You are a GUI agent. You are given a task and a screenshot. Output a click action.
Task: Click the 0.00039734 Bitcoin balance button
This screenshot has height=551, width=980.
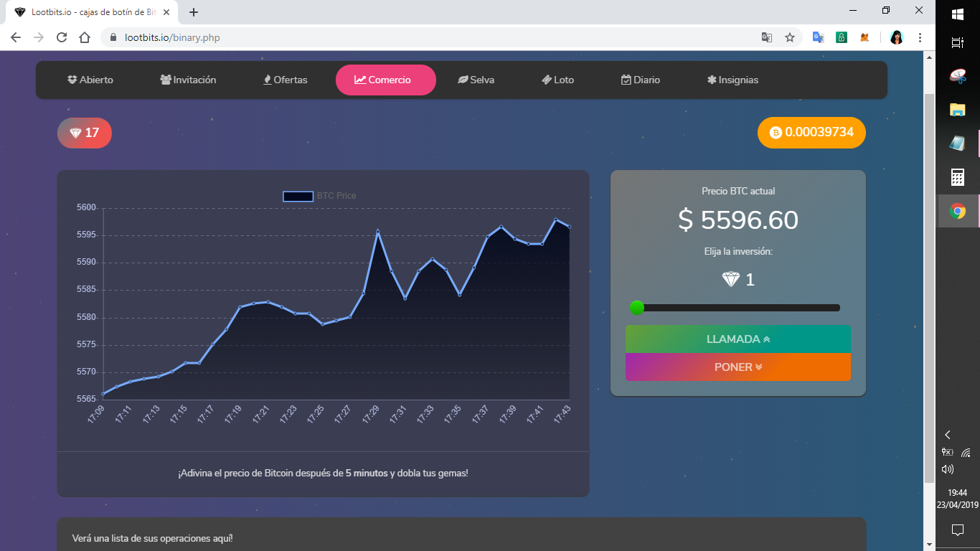[811, 133]
